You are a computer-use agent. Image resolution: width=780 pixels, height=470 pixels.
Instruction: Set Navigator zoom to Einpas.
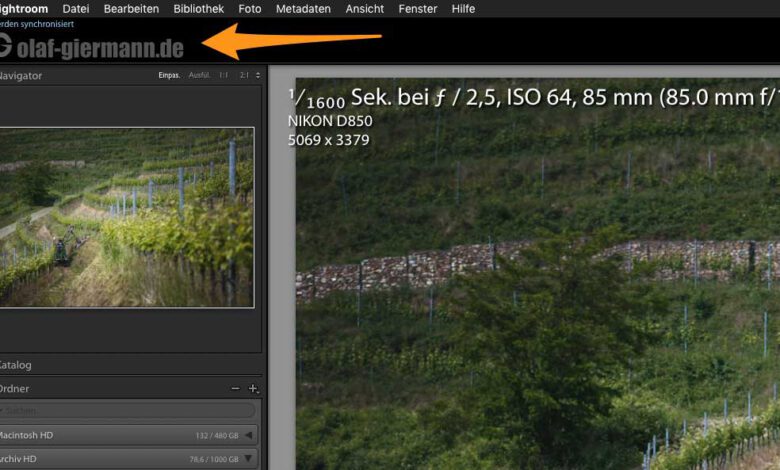169,75
